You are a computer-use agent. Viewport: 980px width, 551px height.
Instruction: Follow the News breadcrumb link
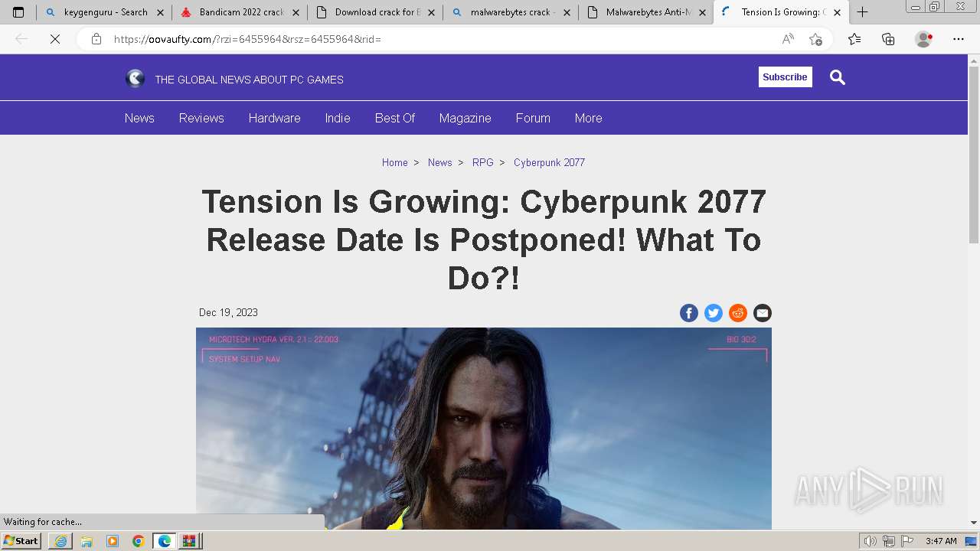tap(439, 162)
